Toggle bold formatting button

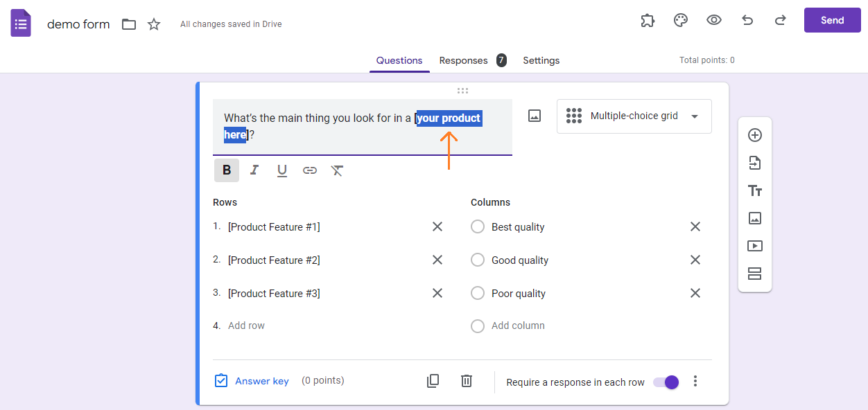click(x=227, y=170)
